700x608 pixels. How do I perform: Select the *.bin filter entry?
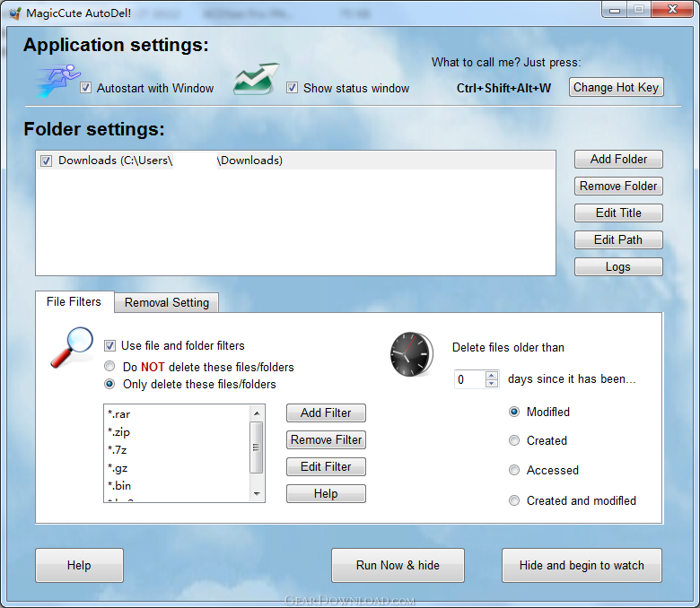[x=178, y=486]
